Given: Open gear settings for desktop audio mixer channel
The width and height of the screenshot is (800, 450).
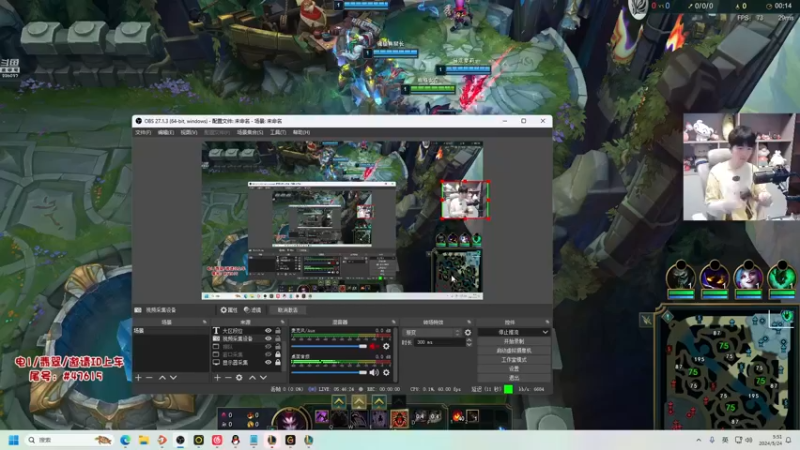Looking at the screenshot, I should pos(386,372).
